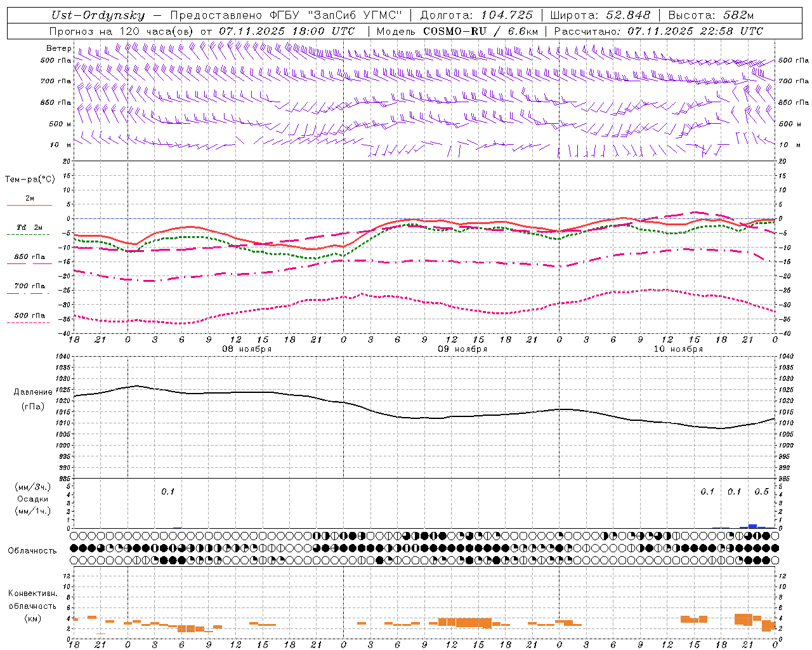Select the forecast start time 07.11.2025 18:00 UTC
Image resolution: width=812 pixels, height=650 pixels.
click(287, 31)
